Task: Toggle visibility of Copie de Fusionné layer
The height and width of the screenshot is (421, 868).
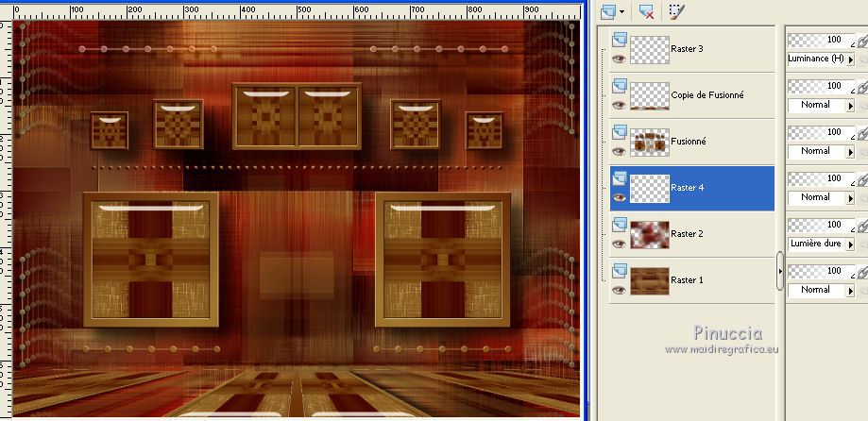Action: point(620,105)
